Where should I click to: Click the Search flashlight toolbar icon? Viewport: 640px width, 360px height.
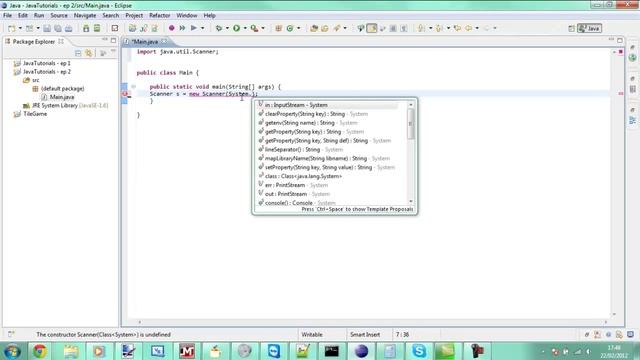point(337,28)
